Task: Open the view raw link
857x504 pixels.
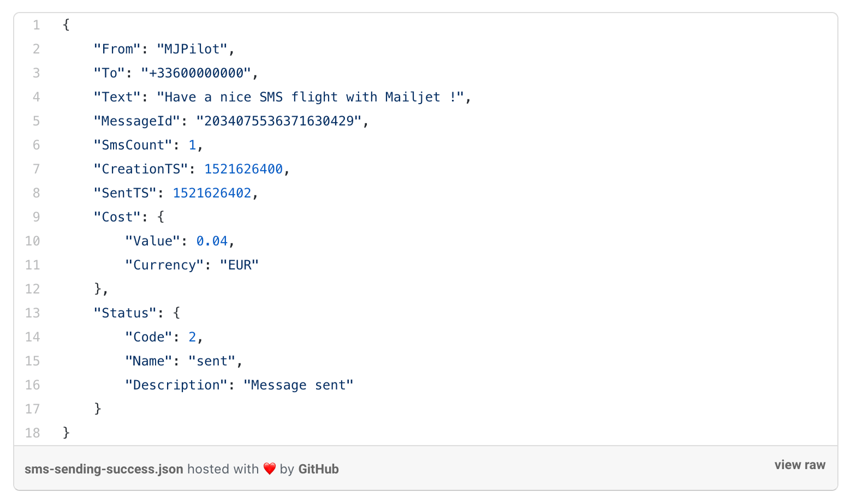Action: coord(800,465)
